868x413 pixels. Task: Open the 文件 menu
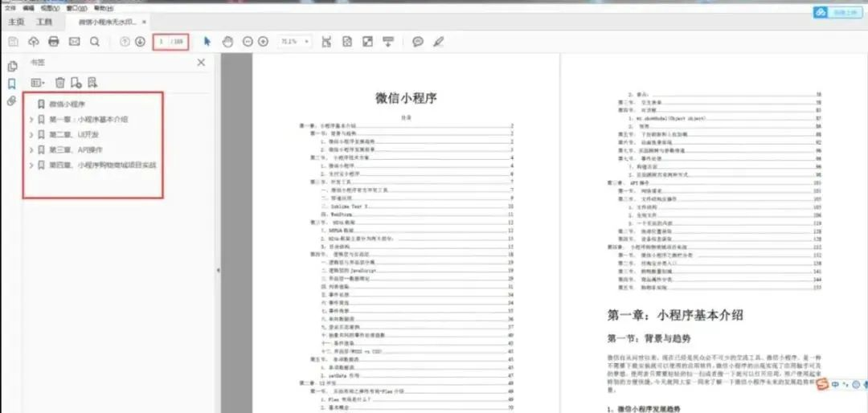coord(10,8)
